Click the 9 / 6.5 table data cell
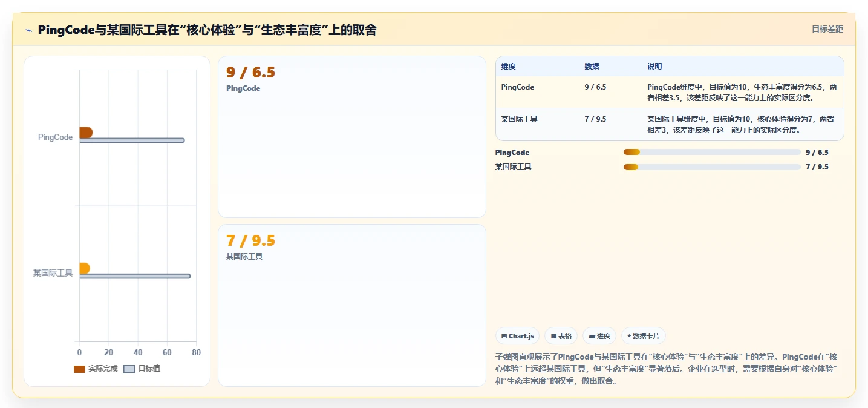868x408 pixels. click(595, 87)
